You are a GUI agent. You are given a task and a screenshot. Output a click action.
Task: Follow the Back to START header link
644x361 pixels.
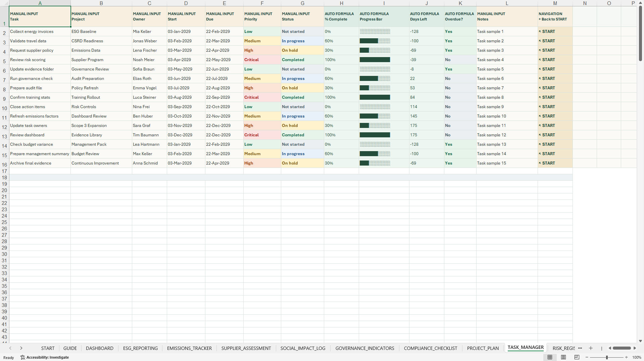[x=553, y=19]
